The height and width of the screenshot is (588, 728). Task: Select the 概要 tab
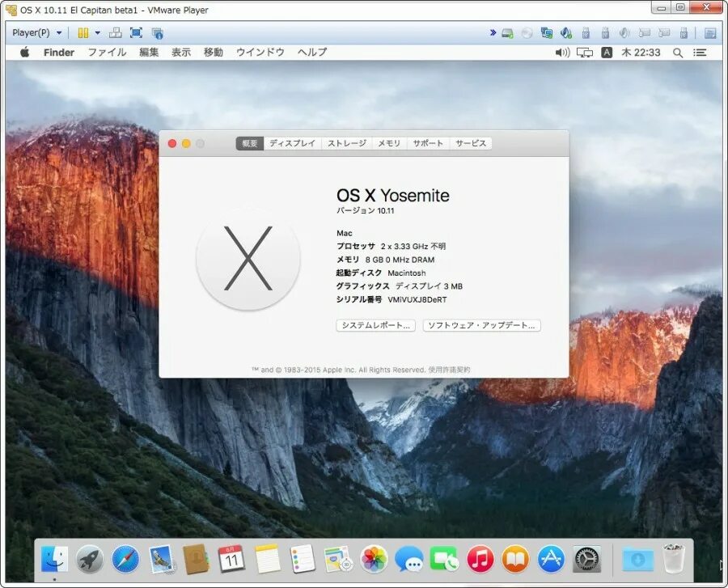(x=250, y=143)
